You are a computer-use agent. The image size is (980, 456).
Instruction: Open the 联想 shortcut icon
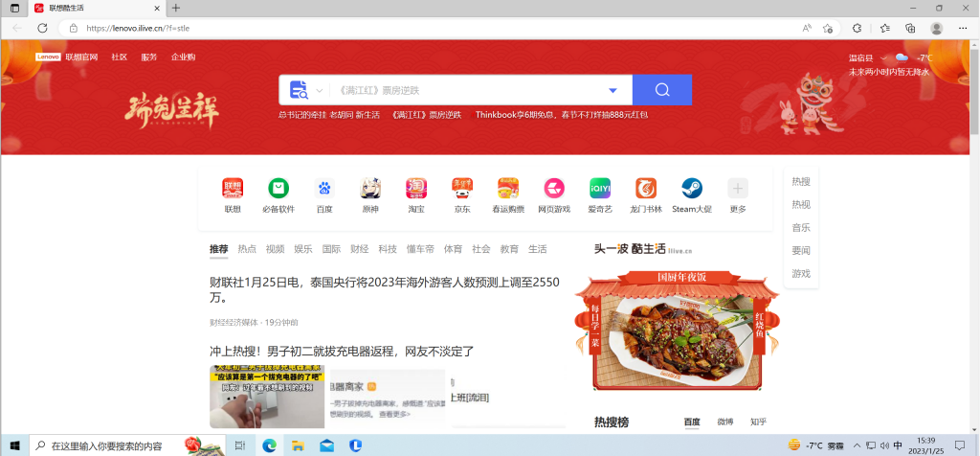(233, 189)
